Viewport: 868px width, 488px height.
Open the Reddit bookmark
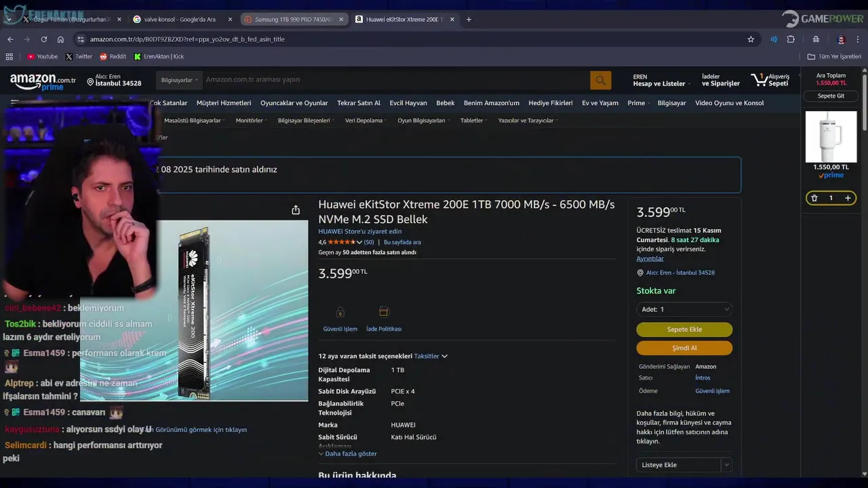pyautogui.click(x=113, y=56)
